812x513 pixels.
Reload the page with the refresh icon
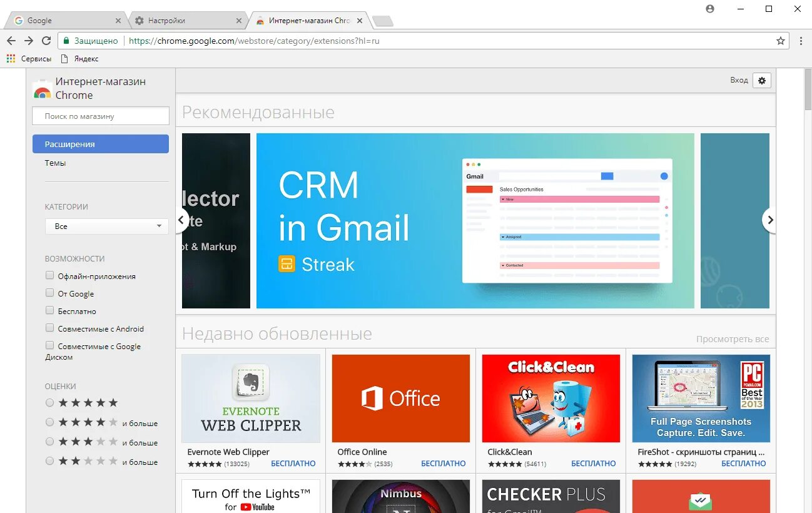click(46, 41)
